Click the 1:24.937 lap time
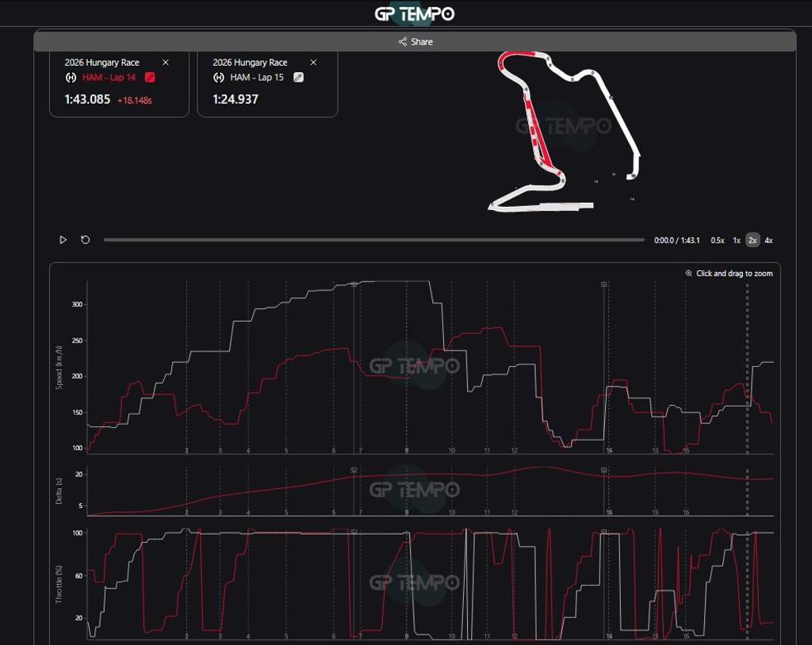This screenshot has width=812, height=645. point(236,99)
